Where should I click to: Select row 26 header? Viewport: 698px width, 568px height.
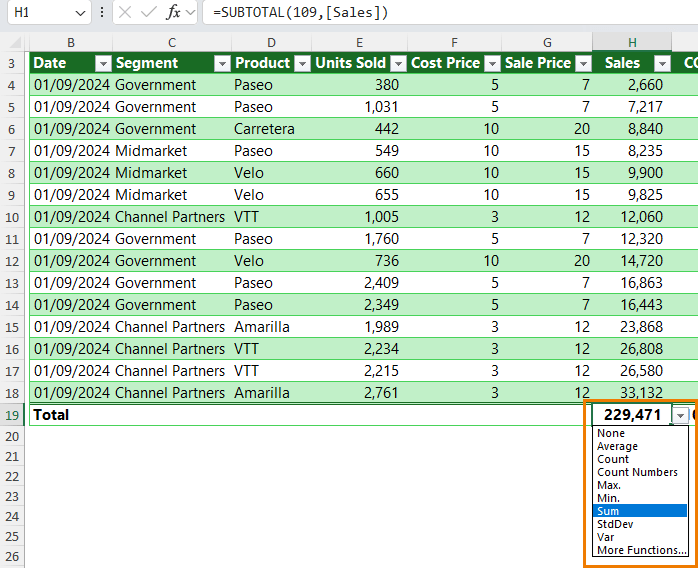click(x=12, y=556)
